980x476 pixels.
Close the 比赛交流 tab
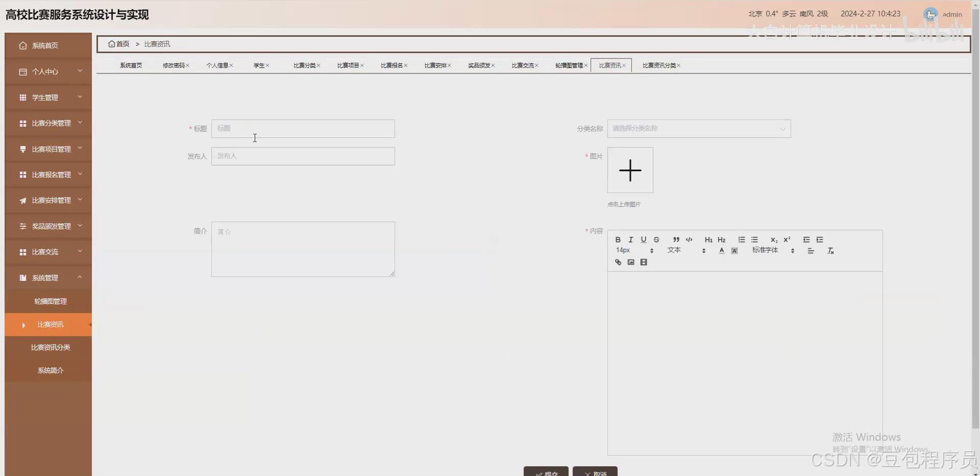pyautogui.click(x=537, y=65)
